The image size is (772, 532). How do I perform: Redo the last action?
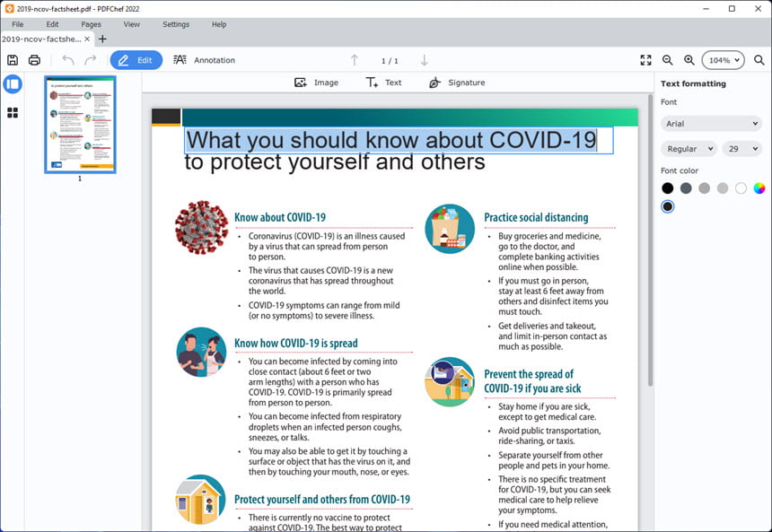coord(91,60)
